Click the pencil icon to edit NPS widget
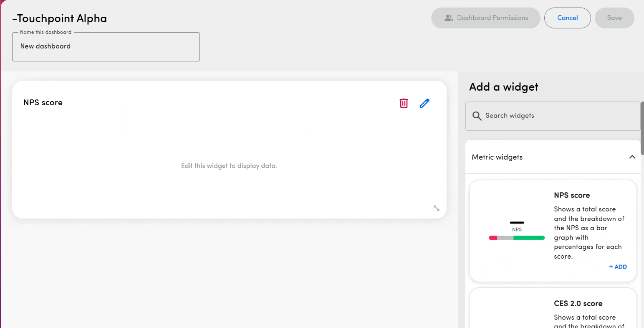644x328 pixels. [424, 103]
